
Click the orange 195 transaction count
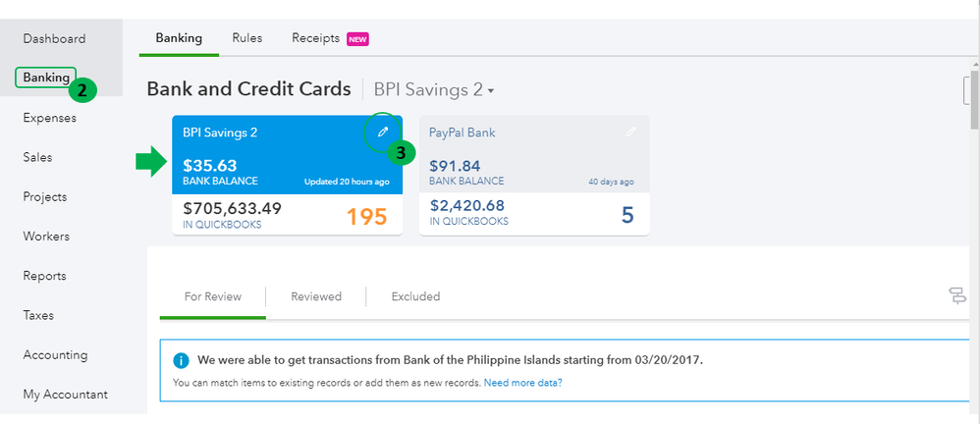(366, 216)
